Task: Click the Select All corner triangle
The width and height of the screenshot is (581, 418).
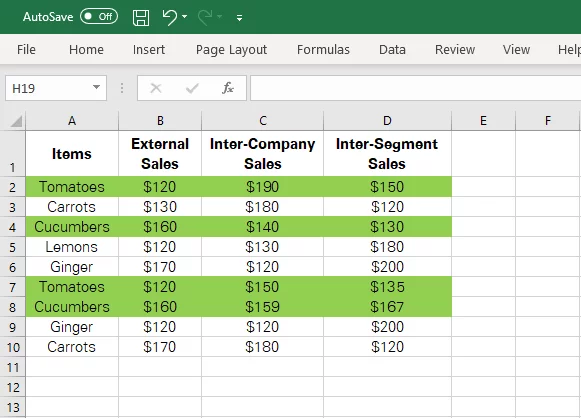Action: [16, 121]
